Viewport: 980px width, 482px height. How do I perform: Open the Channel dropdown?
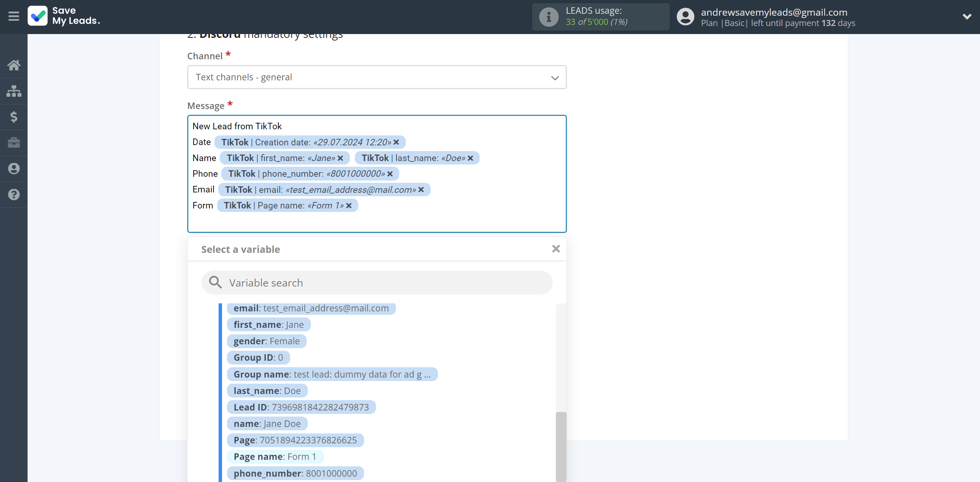[377, 77]
